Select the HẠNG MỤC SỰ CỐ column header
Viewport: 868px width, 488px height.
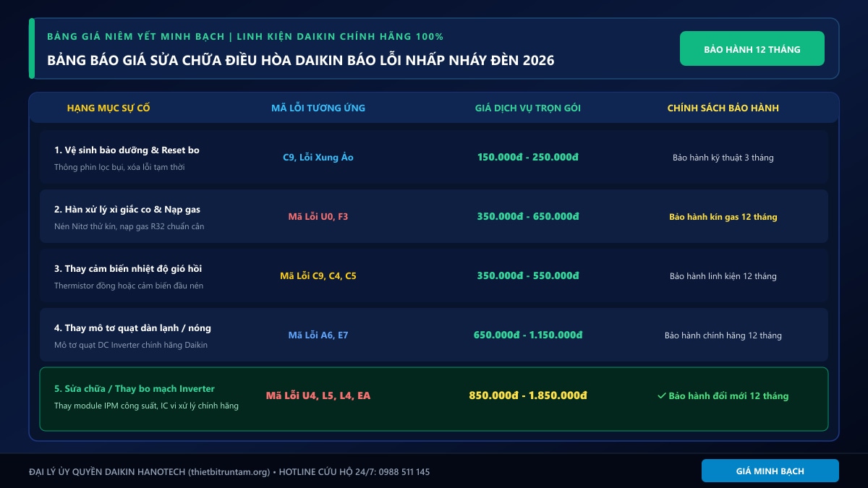(109, 108)
